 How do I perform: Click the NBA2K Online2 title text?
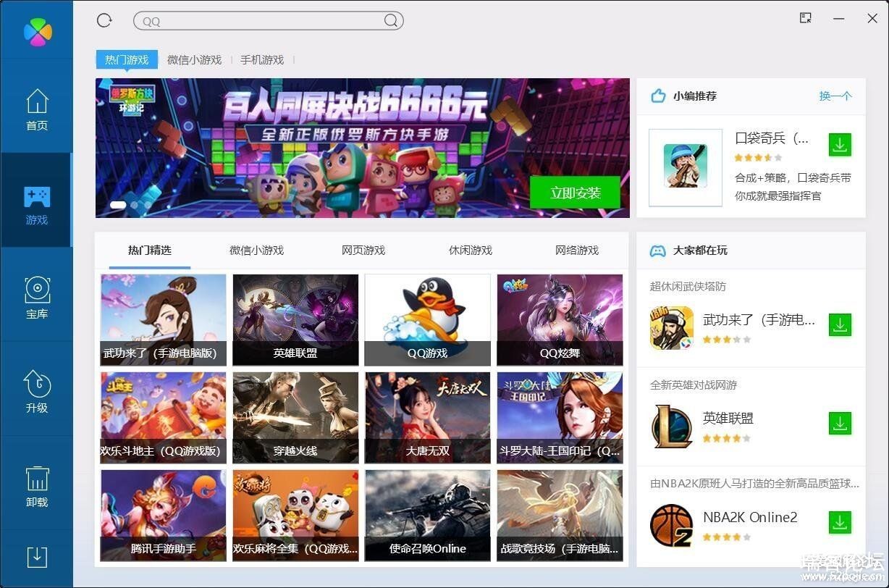tap(750, 517)
